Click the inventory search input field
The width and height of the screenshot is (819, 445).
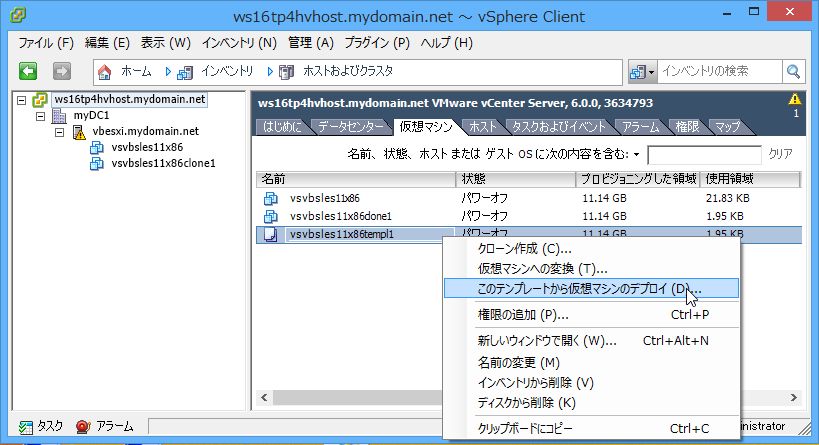tap(719, 72)
